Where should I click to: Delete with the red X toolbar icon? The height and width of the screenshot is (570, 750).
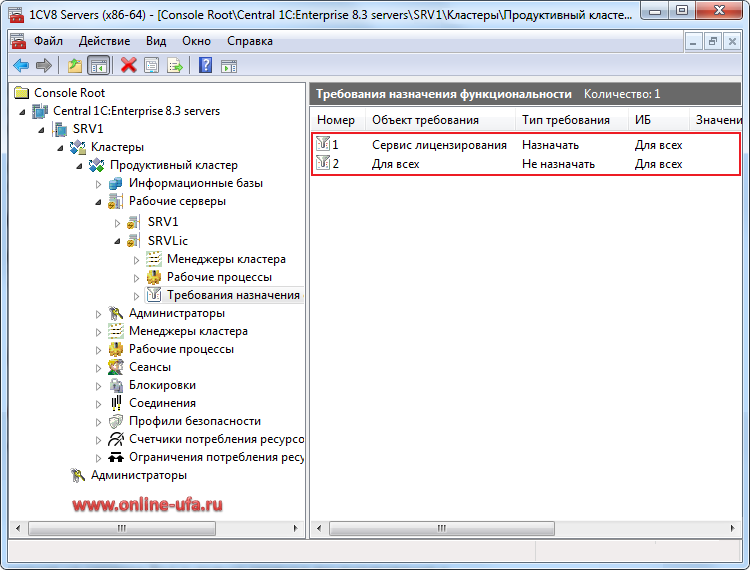click(x=128, y=65)
